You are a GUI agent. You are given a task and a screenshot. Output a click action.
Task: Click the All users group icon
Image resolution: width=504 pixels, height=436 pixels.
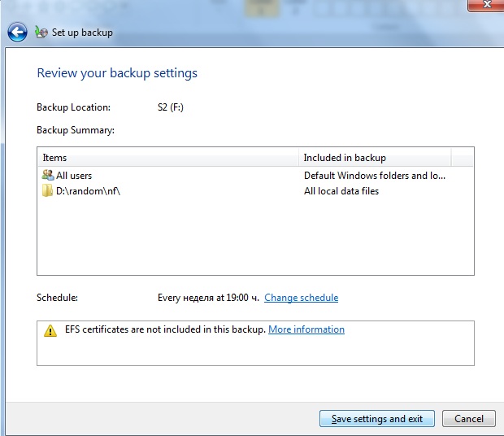point(48,175)
